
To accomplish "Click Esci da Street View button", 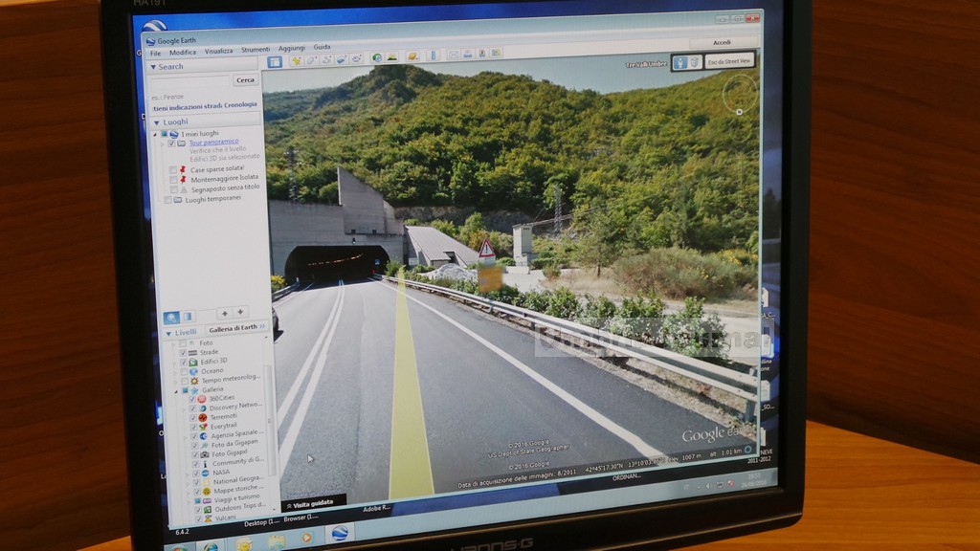I will pos(729,61).
